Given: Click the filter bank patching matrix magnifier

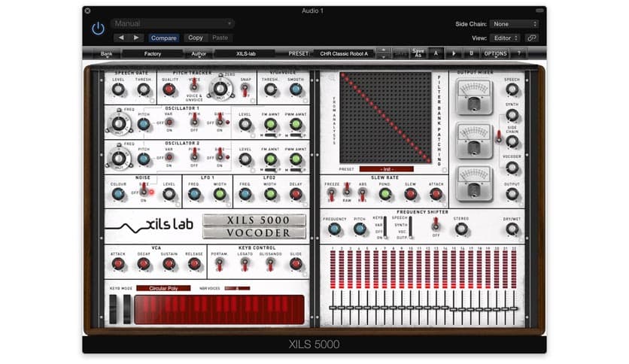Looking at the screenshot, I should click(332, 77).
